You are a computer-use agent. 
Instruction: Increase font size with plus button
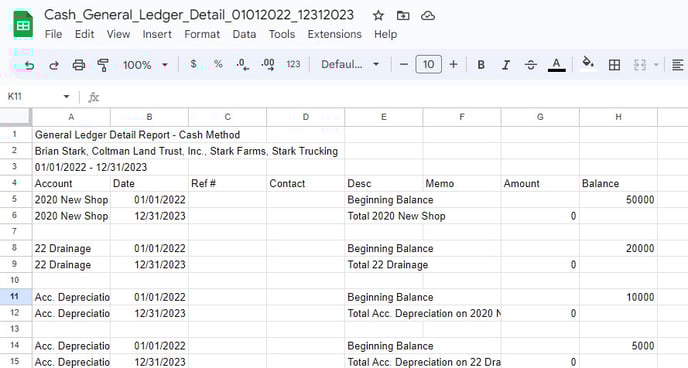(453, 64)
